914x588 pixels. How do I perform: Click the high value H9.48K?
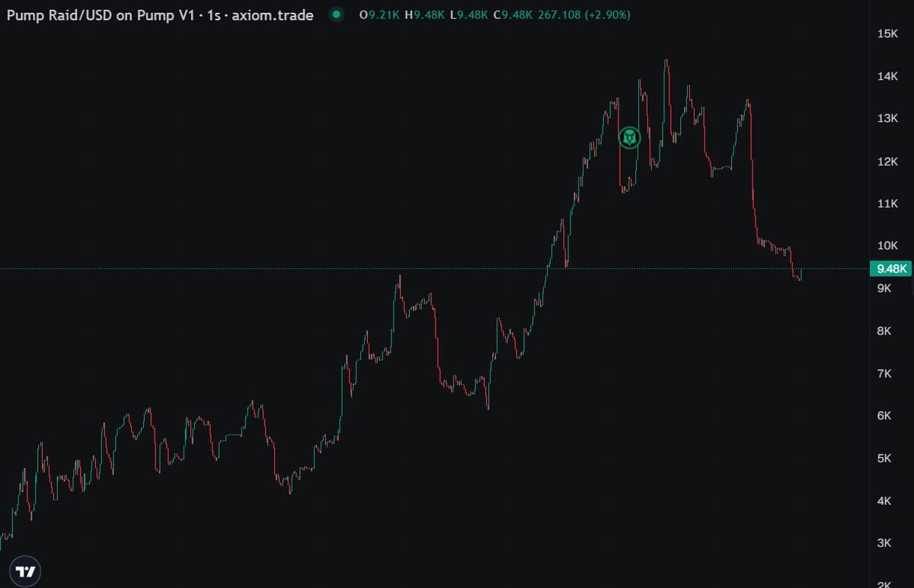point(425,15)
